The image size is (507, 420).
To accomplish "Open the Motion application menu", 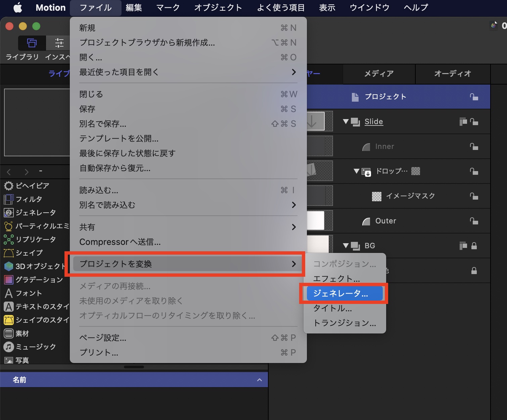I will pyautogui.click(x=51, y=7).
